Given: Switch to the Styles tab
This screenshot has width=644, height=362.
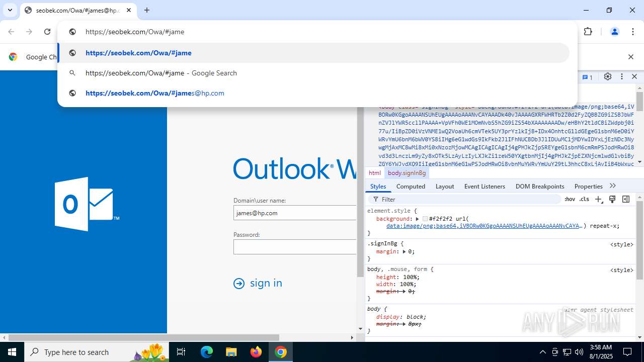Looking at the screenshot, I should point(378,186).
